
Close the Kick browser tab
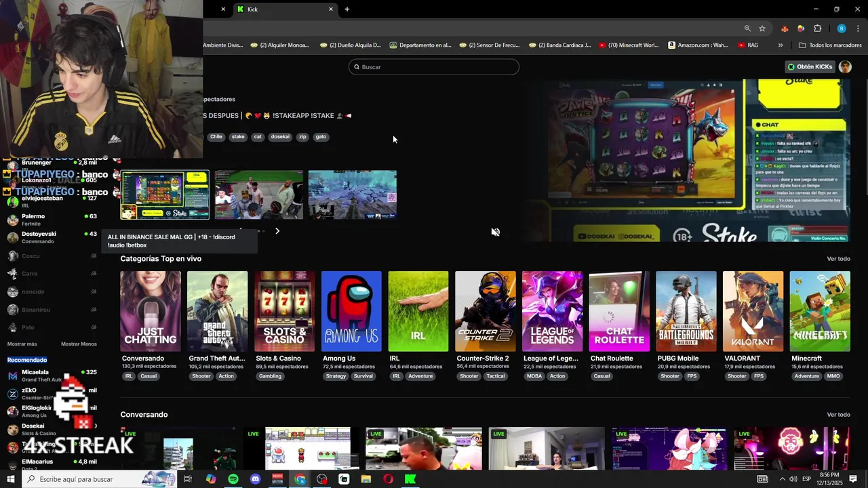pyautogui.click(x=331, y=9)
